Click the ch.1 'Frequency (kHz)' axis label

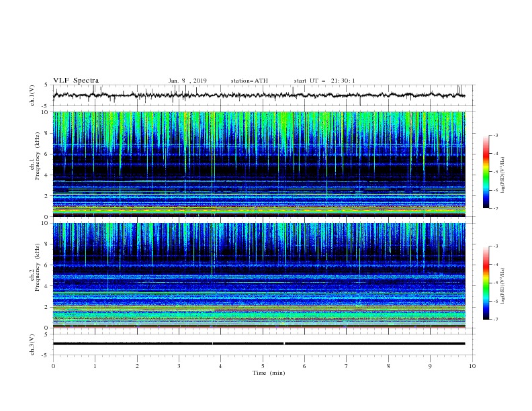pyautogui.click(x=37, y=156)
